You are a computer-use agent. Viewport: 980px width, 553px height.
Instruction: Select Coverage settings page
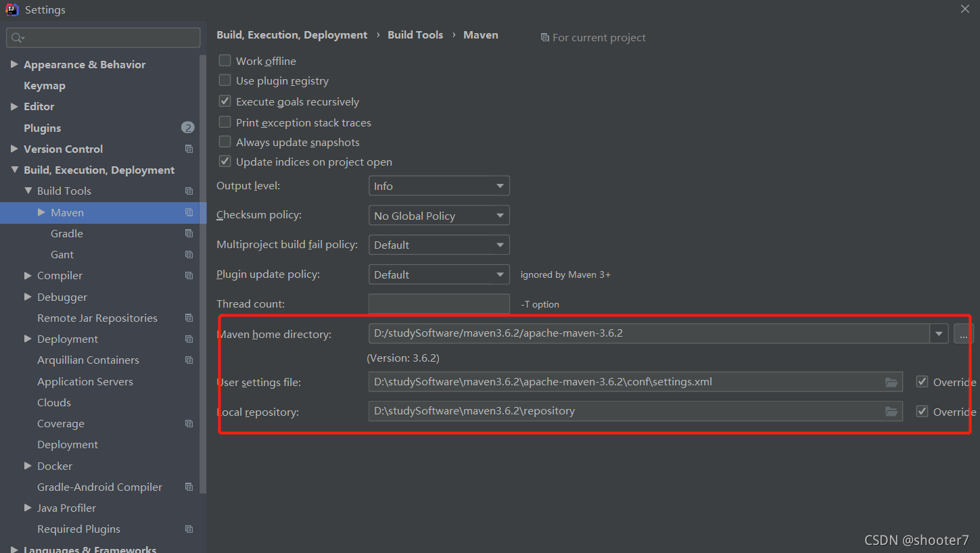click(61, 424)
